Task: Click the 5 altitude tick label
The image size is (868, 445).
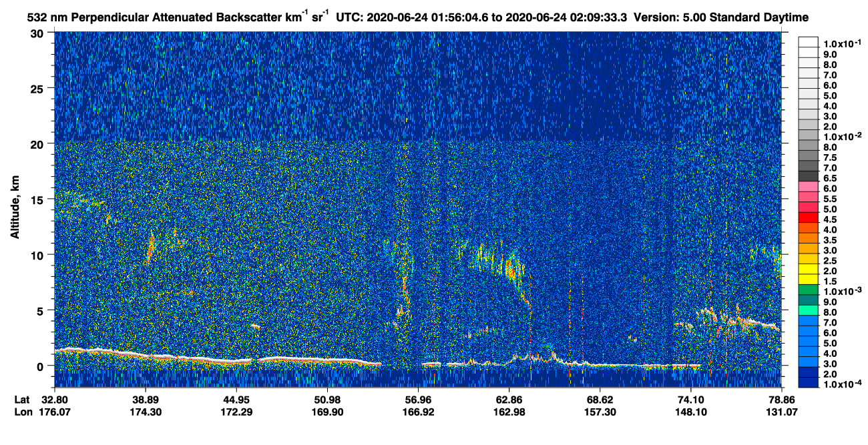Action: click(x=42, y=310)
